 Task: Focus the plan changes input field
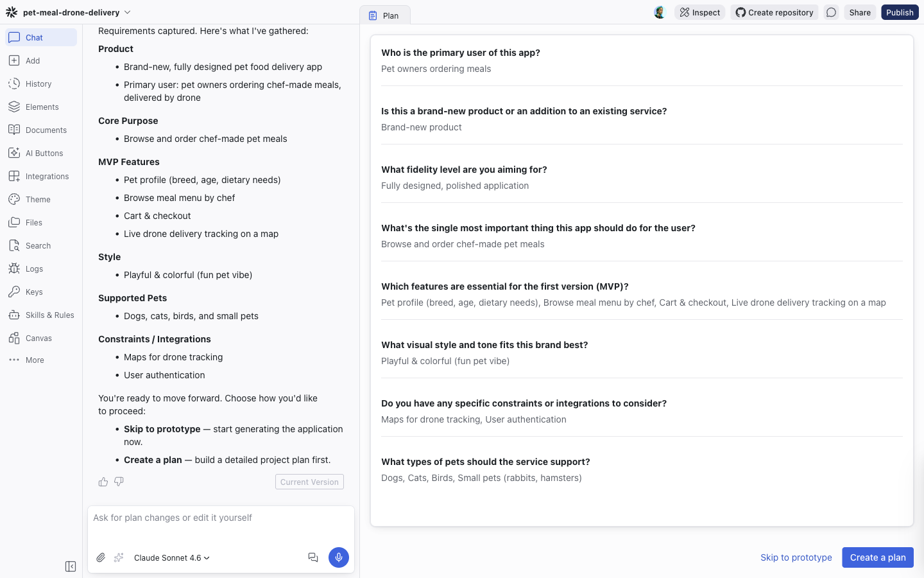[221, 524]
